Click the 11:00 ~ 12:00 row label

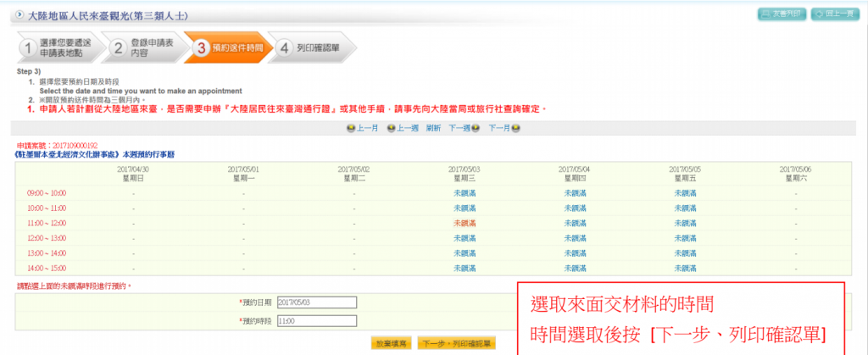(x=47, y=224)
